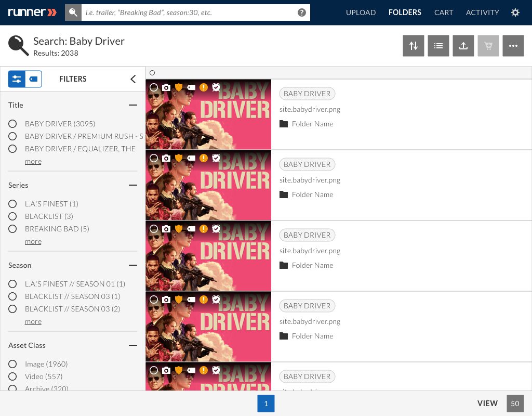Click the runner logo
The width and height of the screenshot is (532, 416).
(32, 12)
